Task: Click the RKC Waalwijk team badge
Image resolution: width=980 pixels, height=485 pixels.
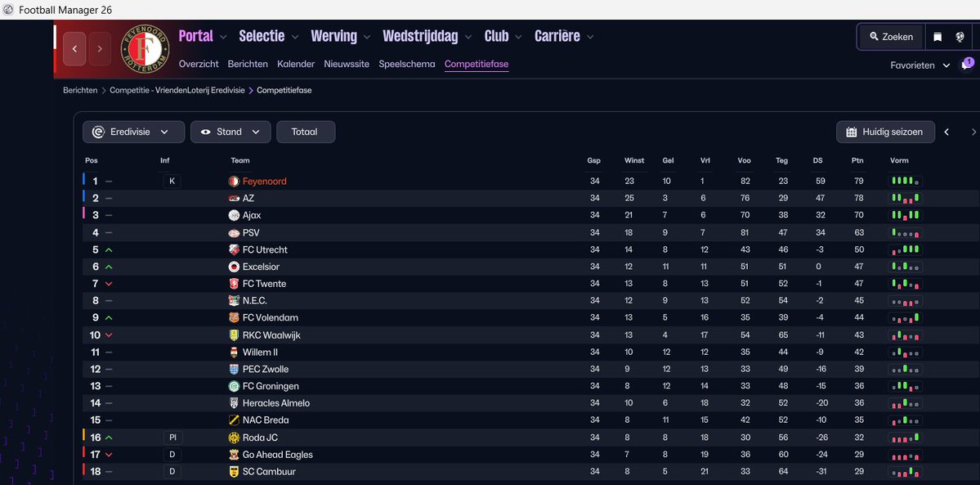Action: [x=234, y=335]
